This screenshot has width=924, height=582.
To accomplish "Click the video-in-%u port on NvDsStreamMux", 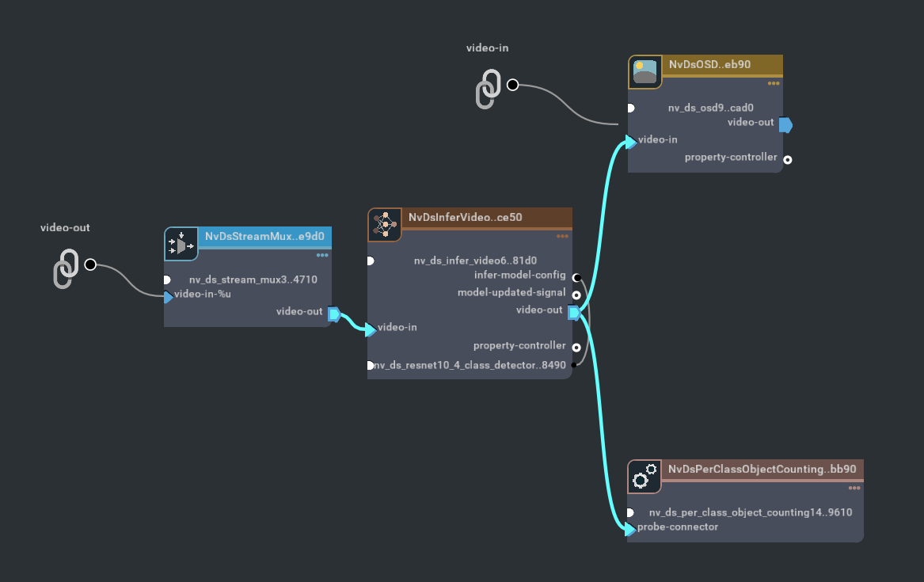I will tap(168, 298).
